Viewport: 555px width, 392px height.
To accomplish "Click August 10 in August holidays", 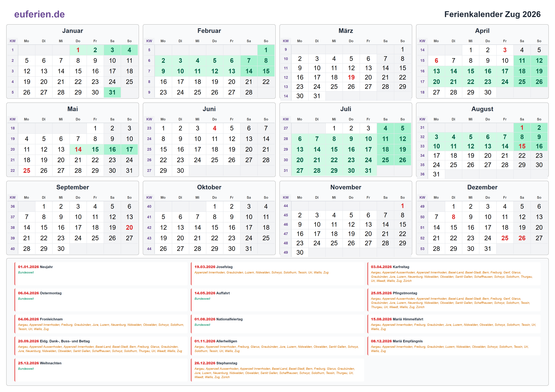I will 436,146.
